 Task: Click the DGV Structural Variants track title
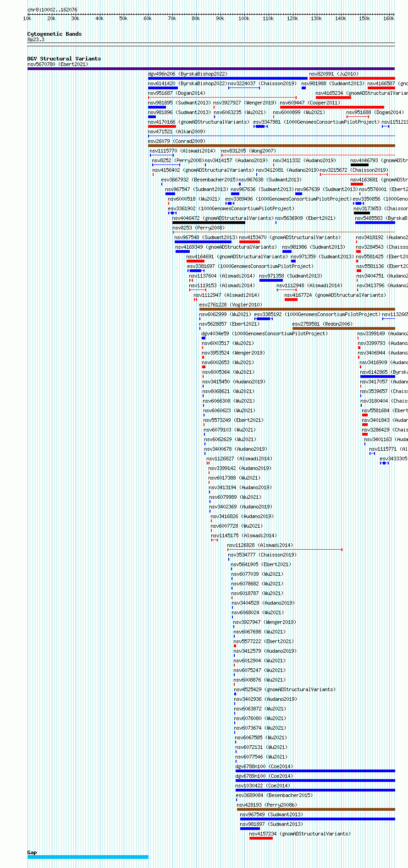click(x=64, y=59)
